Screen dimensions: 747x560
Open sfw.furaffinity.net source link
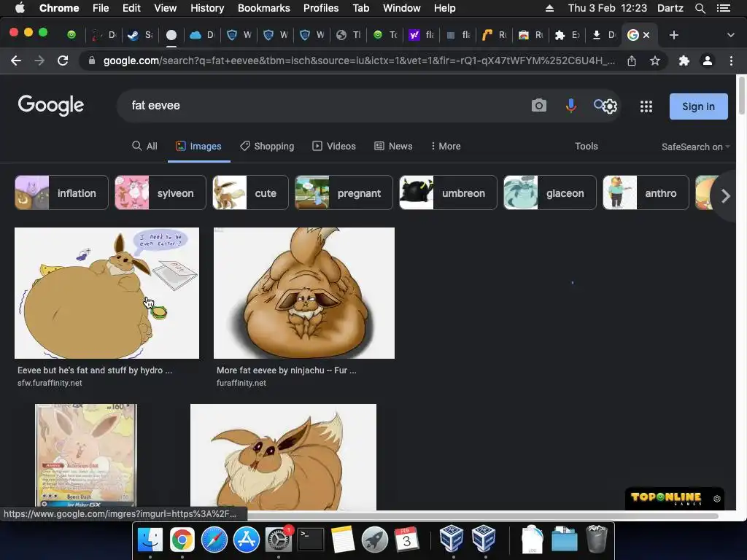point(50,383)
